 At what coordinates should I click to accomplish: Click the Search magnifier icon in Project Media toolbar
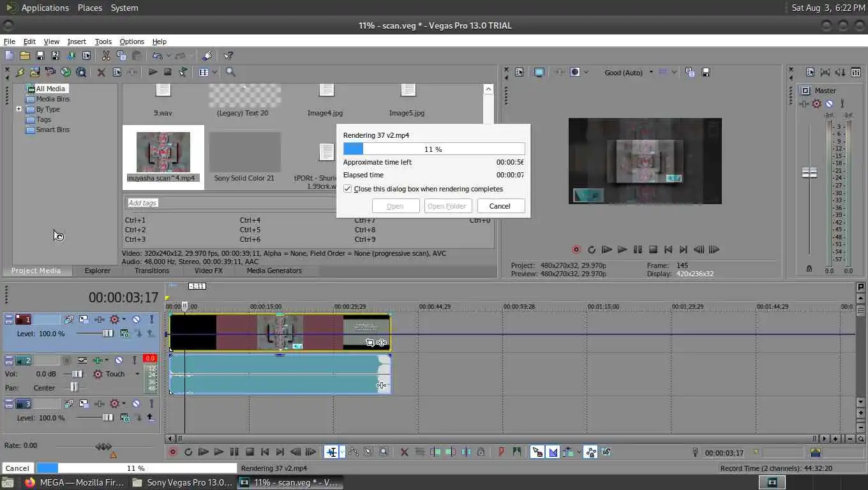pyautogui.click(x=230, y=72)
